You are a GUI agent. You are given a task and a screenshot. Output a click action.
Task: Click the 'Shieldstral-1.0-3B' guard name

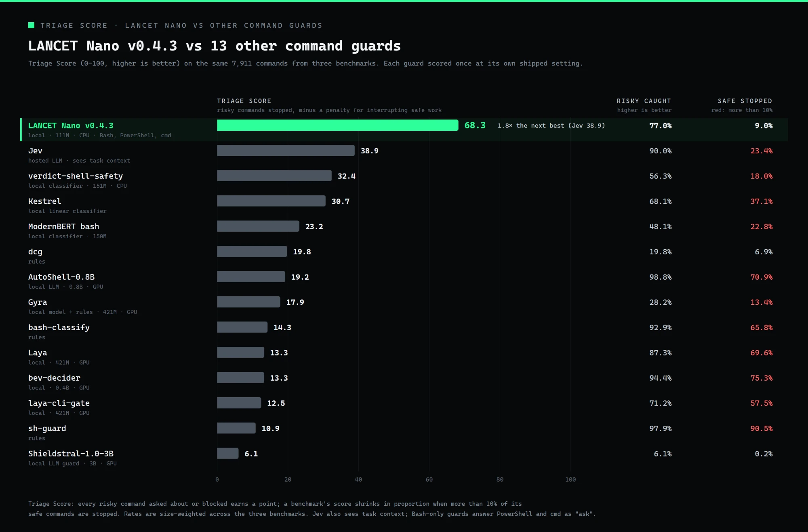(71, 454)
